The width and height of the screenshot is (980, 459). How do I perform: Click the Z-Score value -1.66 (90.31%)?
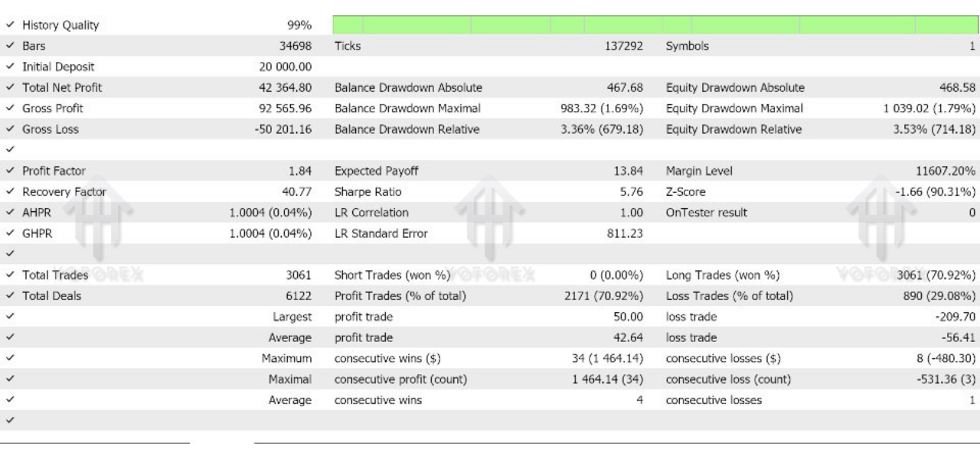(931, 192)
